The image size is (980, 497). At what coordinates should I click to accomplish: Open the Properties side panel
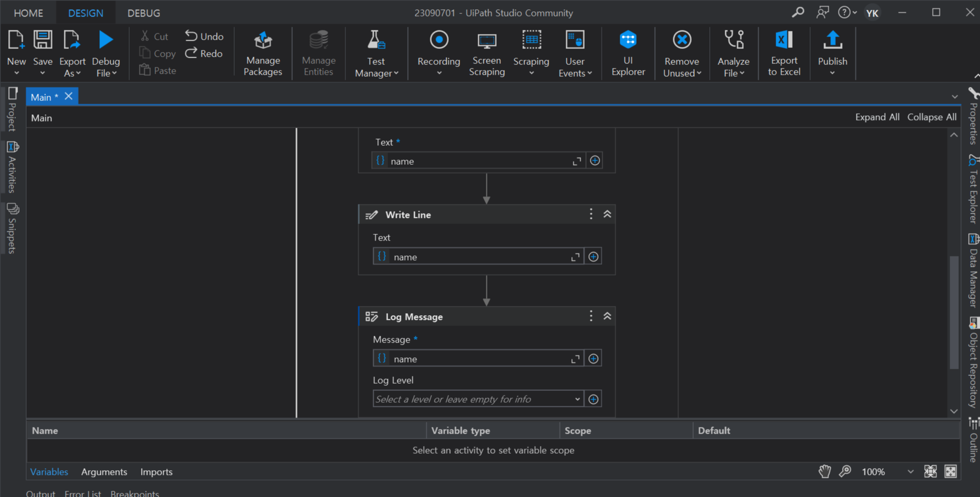pos(973,117)
